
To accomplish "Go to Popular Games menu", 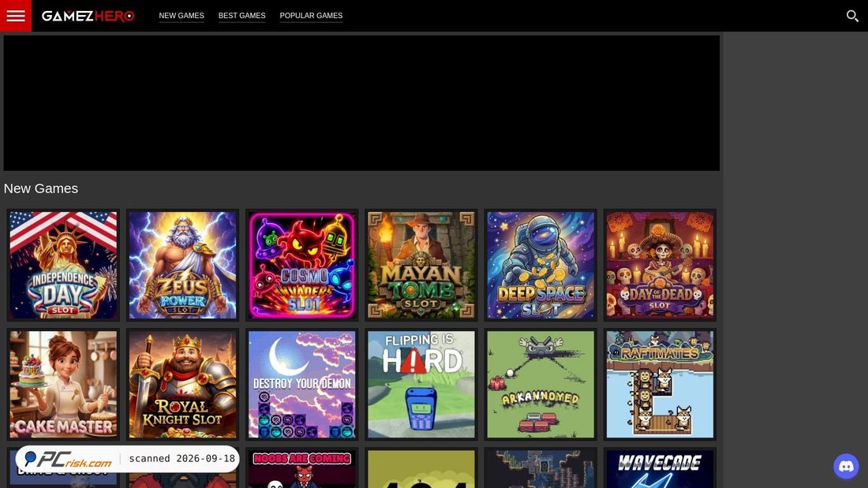I will tap(311, 16).
